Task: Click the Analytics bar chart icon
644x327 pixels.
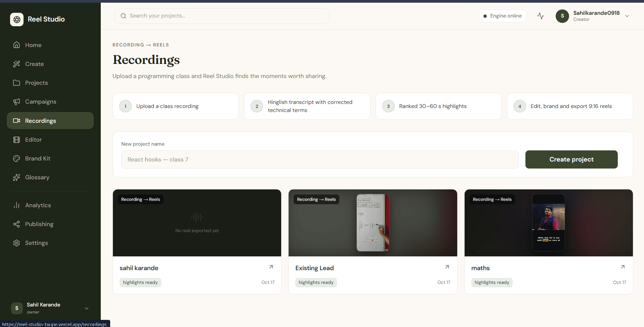Action: tap(16, 205)
